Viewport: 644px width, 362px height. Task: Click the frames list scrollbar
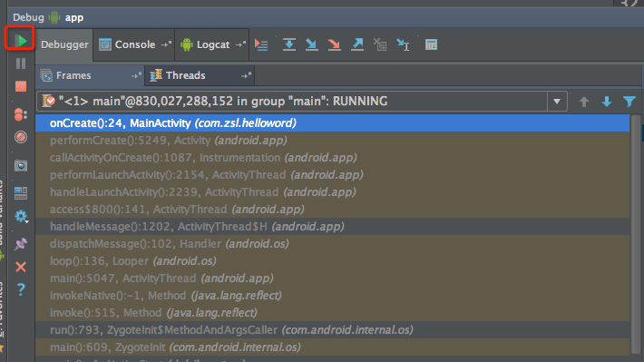635,234
